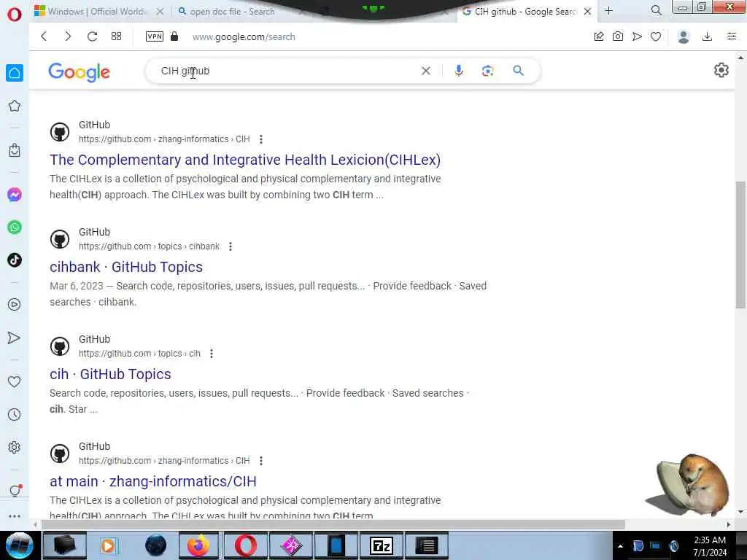Open 7-Zip from the taskbar

[381, 545]
